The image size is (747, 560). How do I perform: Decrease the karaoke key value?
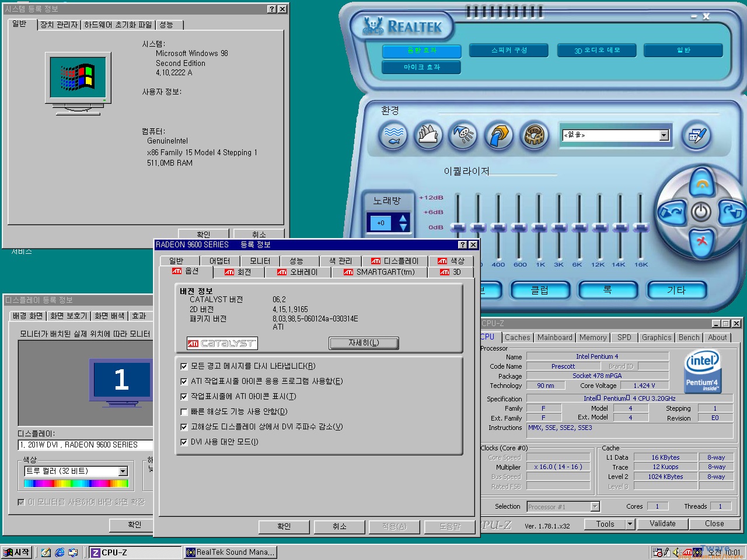(x=403, y=227)
